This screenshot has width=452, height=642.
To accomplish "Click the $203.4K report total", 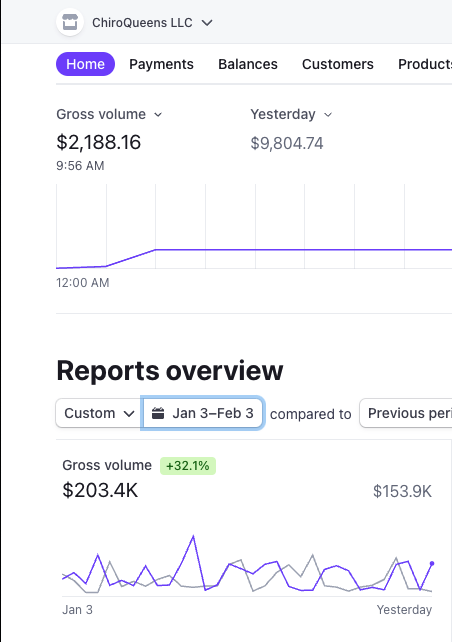I will pyautogui.click(x=100, y=490).
